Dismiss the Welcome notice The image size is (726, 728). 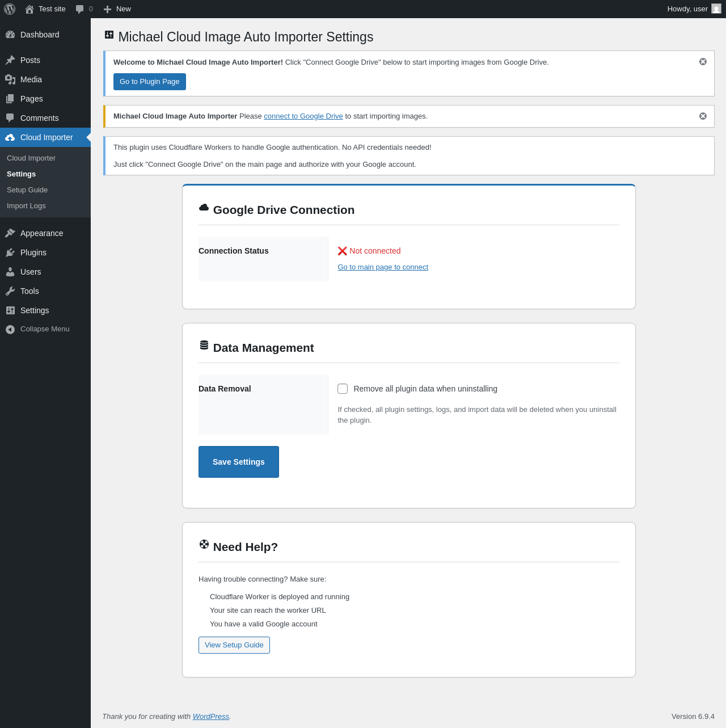click(703, 62)
